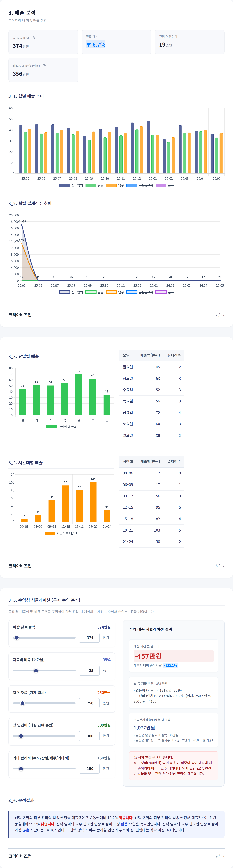Toggle the 요일별 매출액 legend item
Image resolution: width=233 pixels, height=868 pixels.
61,427
